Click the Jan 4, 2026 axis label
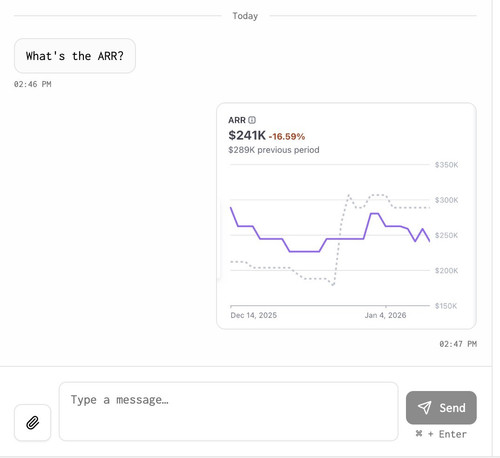500x458 pixels. click(x=385, y=315)
